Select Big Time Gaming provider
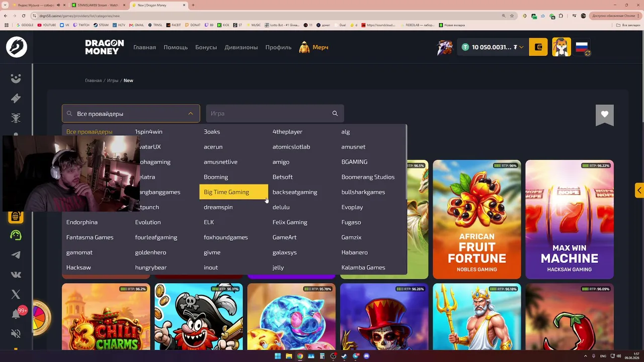Image resolution: width=644 pixels, height=362 pixels. click(x=234, y=192)
